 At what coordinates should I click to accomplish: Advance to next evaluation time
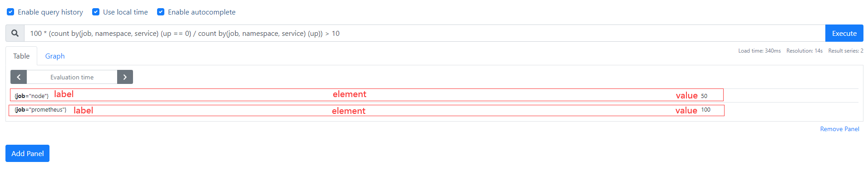tap(125, 77)
